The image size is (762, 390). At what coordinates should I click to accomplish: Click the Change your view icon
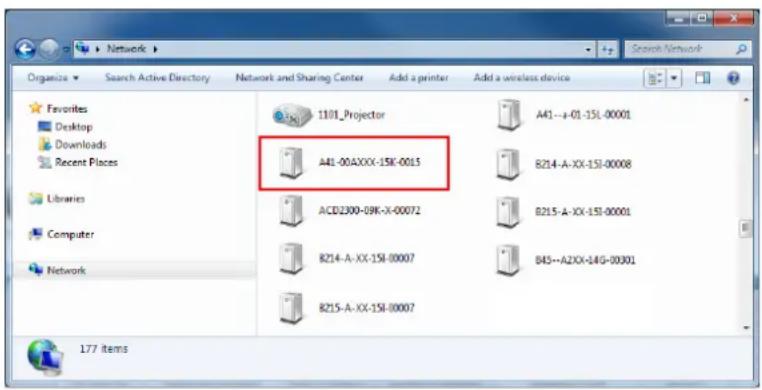click(655, 78)
